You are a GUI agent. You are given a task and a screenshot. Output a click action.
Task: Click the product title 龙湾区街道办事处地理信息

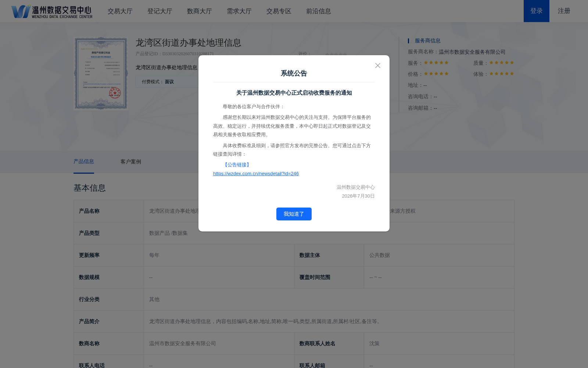pyautogui.click(x=189, y=43)
